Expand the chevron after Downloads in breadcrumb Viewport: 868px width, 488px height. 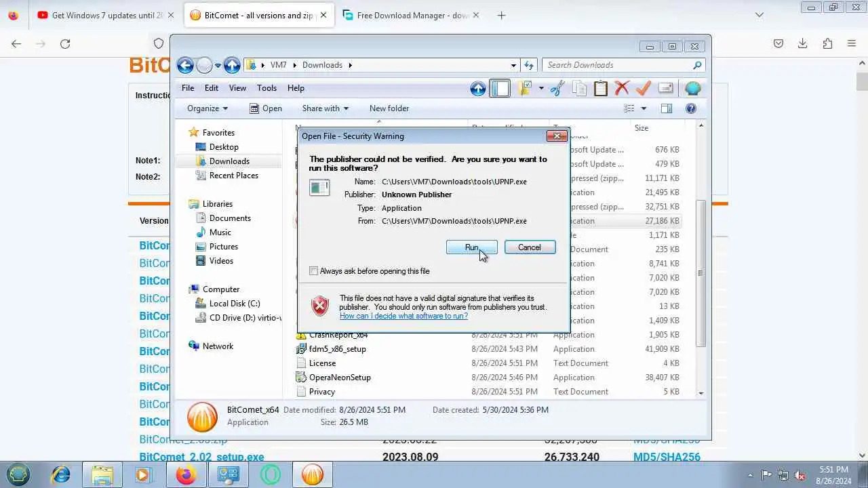click(351, 65)
